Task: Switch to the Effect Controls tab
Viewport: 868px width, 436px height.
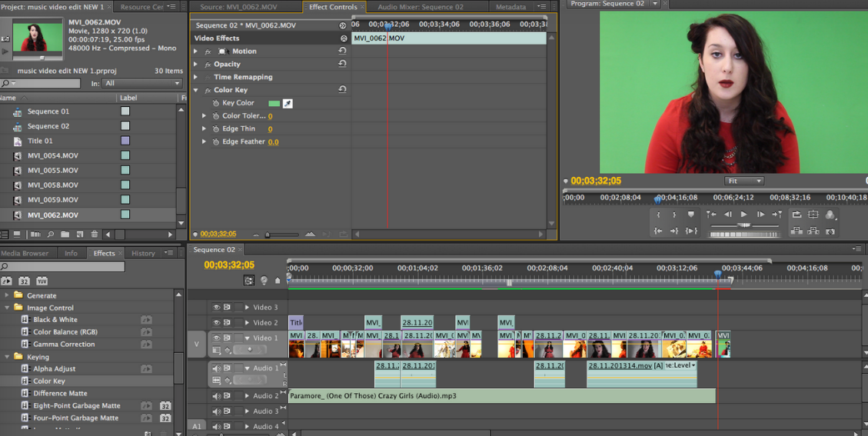Action: coord(333,7)
